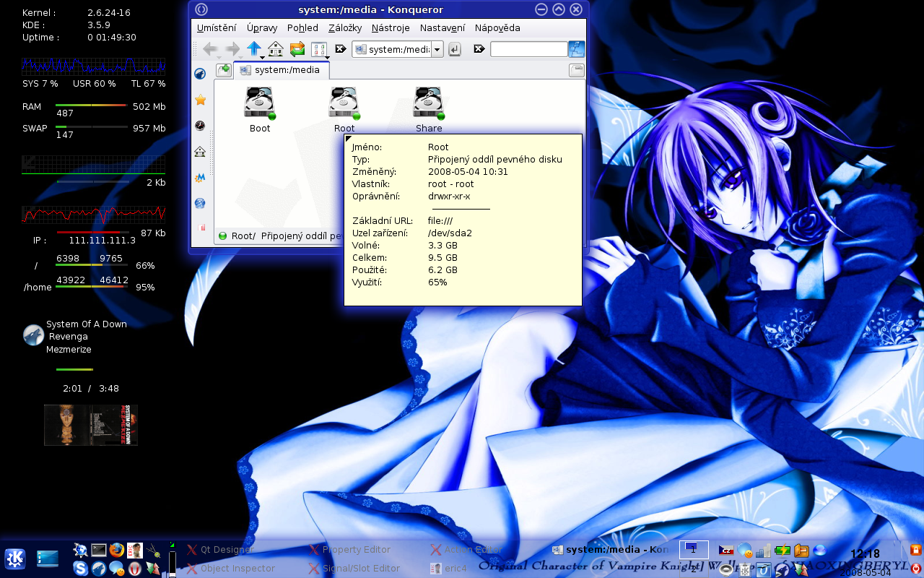Click the System Of A Down album thumbnail
This screenshot has width=924, height=578.
[91, 425]
